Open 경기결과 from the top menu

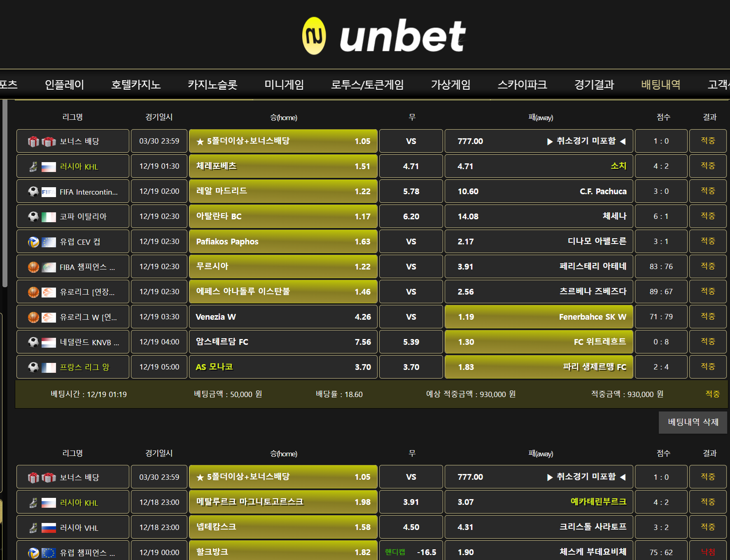coord(594,85)
